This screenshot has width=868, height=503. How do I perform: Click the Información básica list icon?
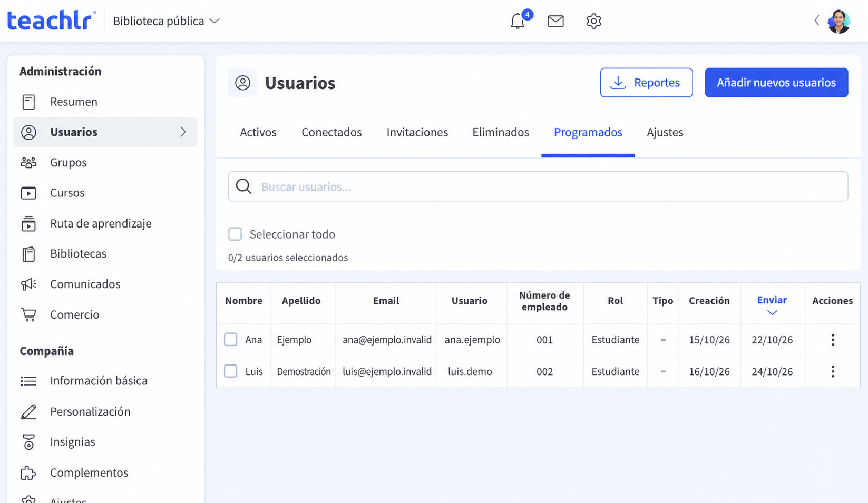(x=28, y=381)
